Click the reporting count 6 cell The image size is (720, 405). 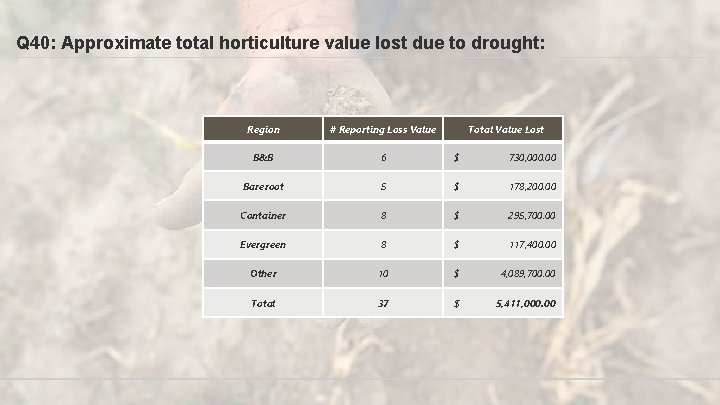pos(383,158)
